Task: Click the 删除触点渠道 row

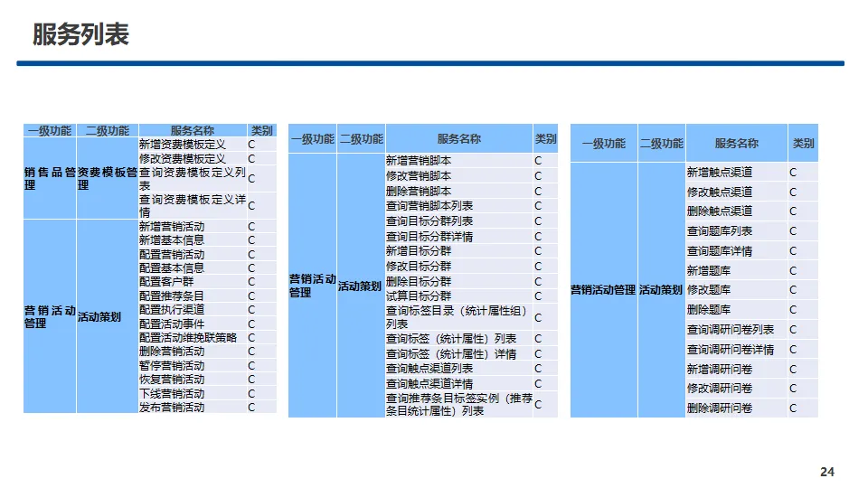Action: pos(736,211)
